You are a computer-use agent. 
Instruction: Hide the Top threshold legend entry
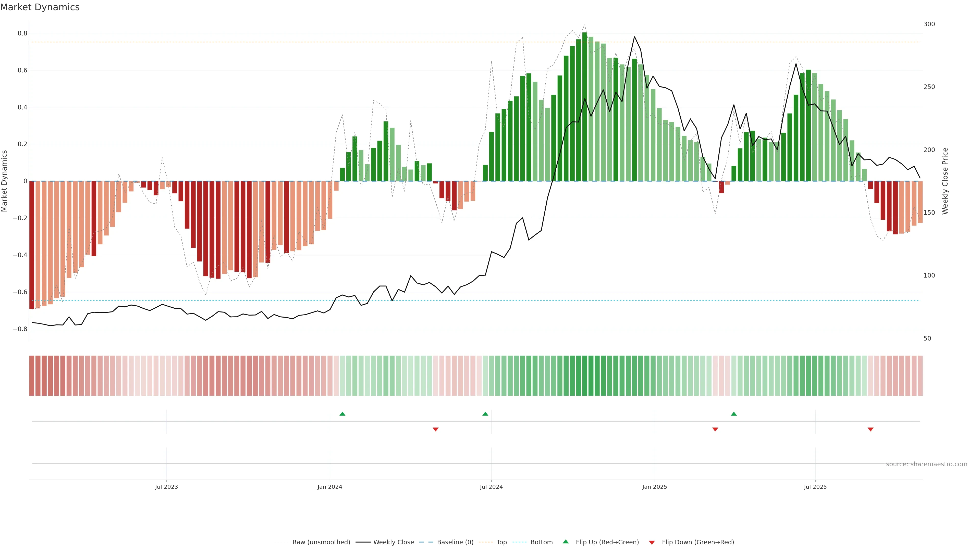(x=501, y=542)
